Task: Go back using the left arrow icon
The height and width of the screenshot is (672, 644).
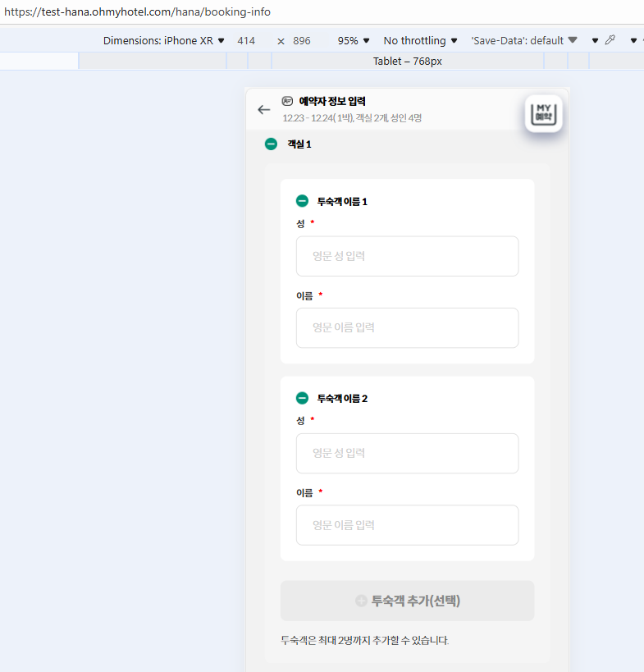Action: (264, 110)
